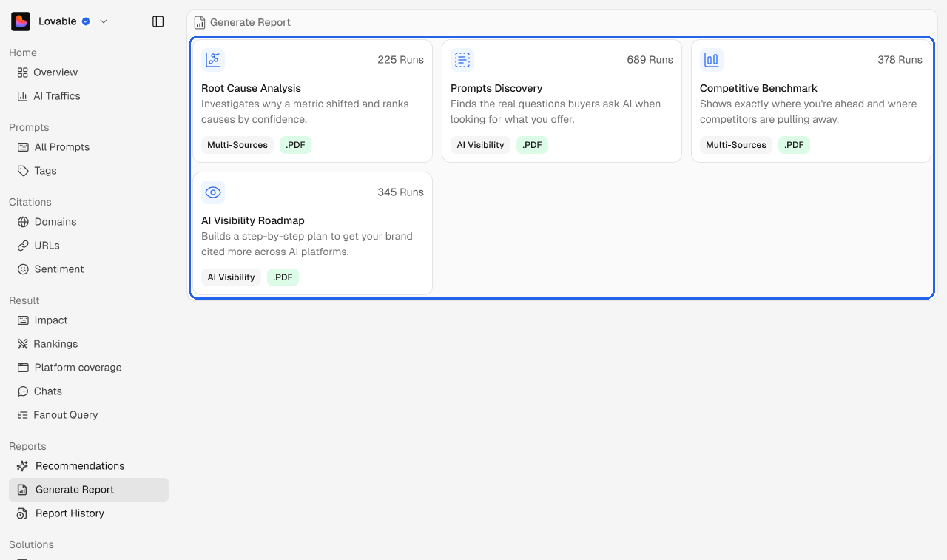Screen dimensions: 947x560
Task: Open the Root Cause Analysis report card
Action: coord(312,101)
